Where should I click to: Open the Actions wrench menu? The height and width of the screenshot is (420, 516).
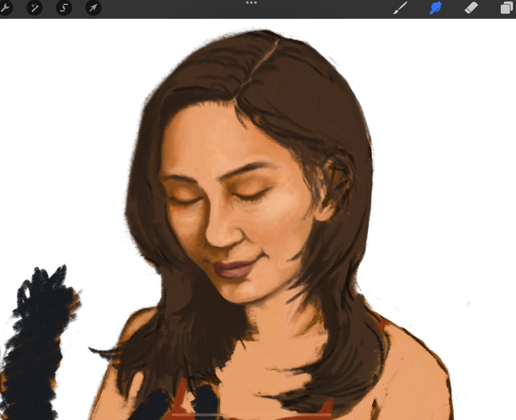pos(5,8)
